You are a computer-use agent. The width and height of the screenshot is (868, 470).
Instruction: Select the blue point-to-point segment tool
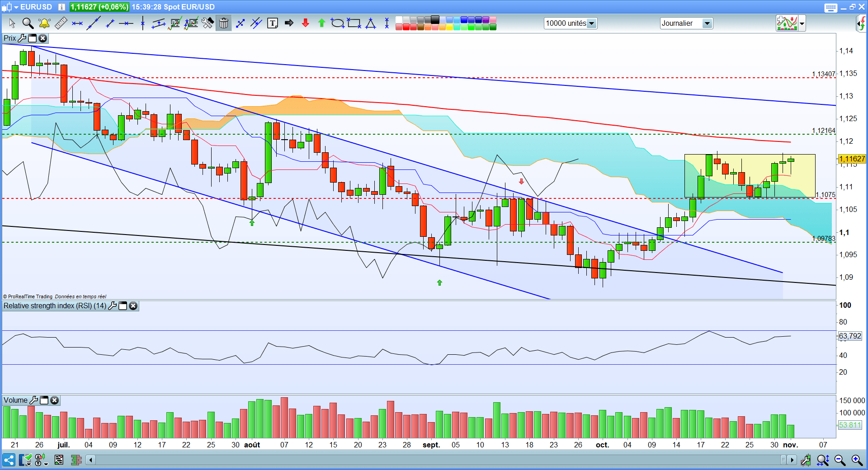[240, 23]
